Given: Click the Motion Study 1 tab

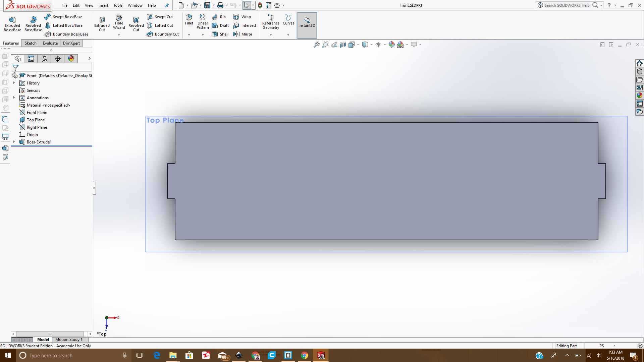Looking at the screenshot, I should pos(68,340).
